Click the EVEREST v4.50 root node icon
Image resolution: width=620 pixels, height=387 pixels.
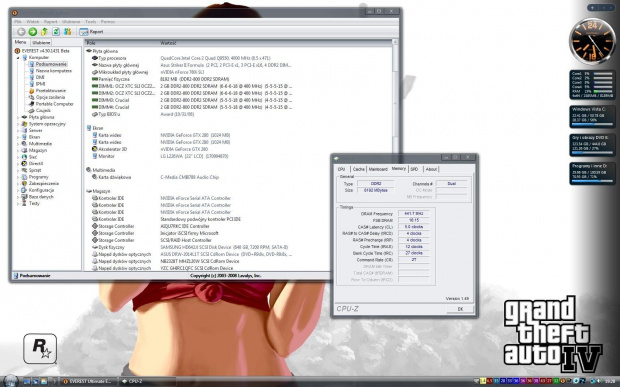[x=17, y=51]
